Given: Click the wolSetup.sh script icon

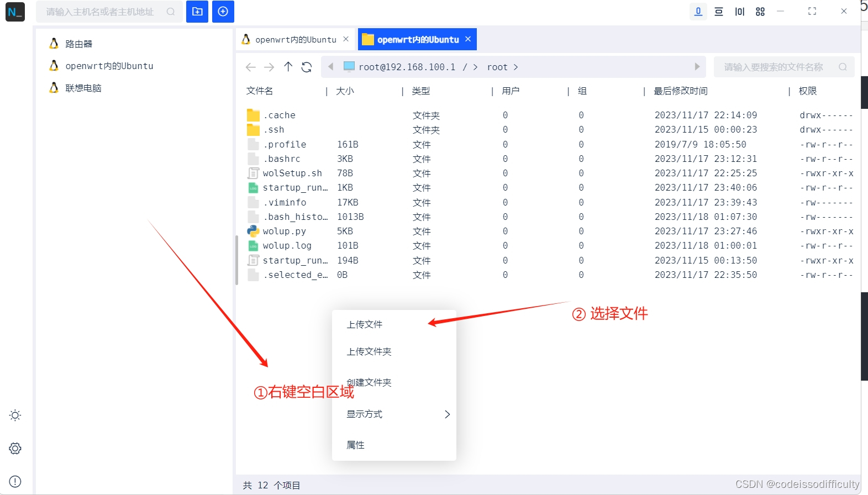Looking at the screenshot, I should pos(253,173).
